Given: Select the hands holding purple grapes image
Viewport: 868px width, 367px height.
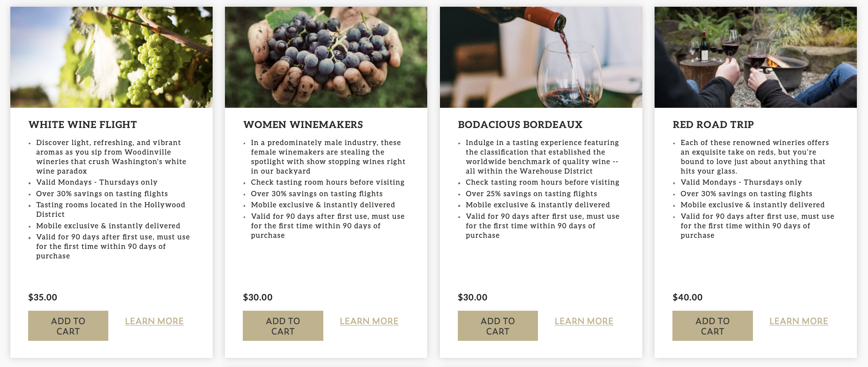Looking at the screenshot, I should pos(326,57).
